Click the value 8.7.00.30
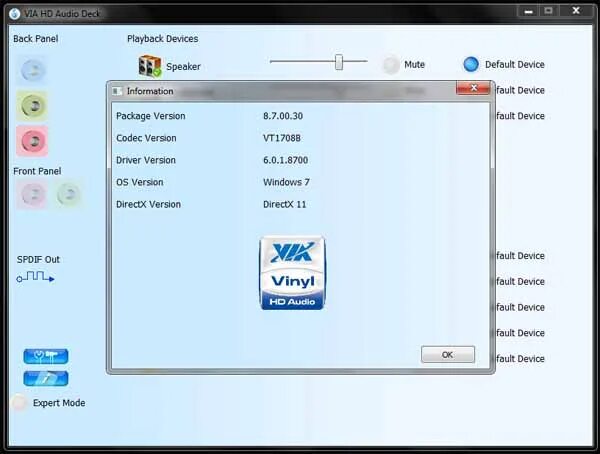The height and width of the screenshot is (454, 600). tap(283, 116)
